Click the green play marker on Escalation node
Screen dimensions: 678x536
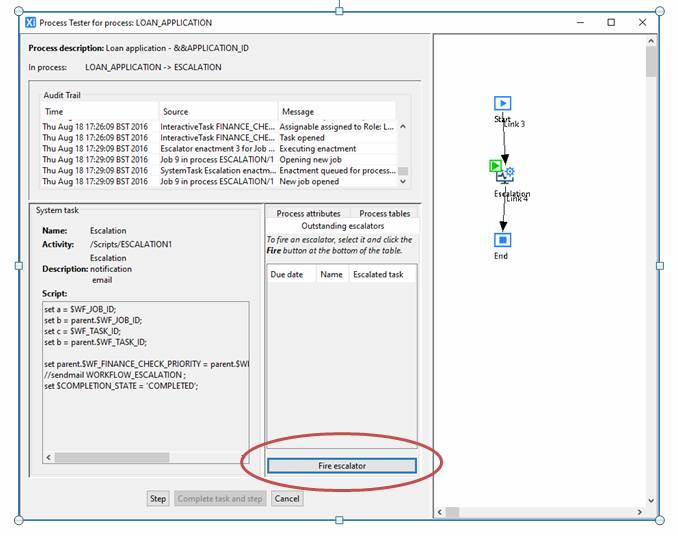495,166
